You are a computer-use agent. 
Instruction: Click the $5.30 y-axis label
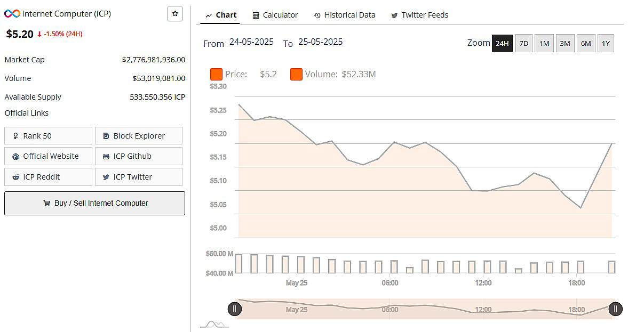click(x=218, y=86)
